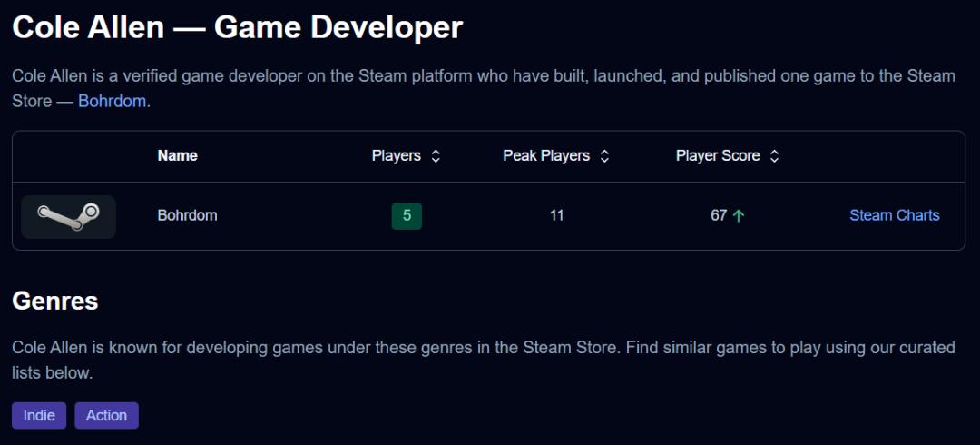Select the Action genre tag
This screenshot has width=980, height=445.
(x=106, y=415)
